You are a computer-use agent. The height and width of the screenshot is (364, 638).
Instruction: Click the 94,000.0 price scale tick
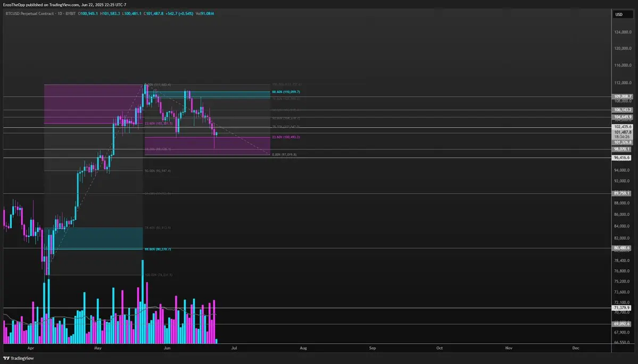click(x=622, y=170)
